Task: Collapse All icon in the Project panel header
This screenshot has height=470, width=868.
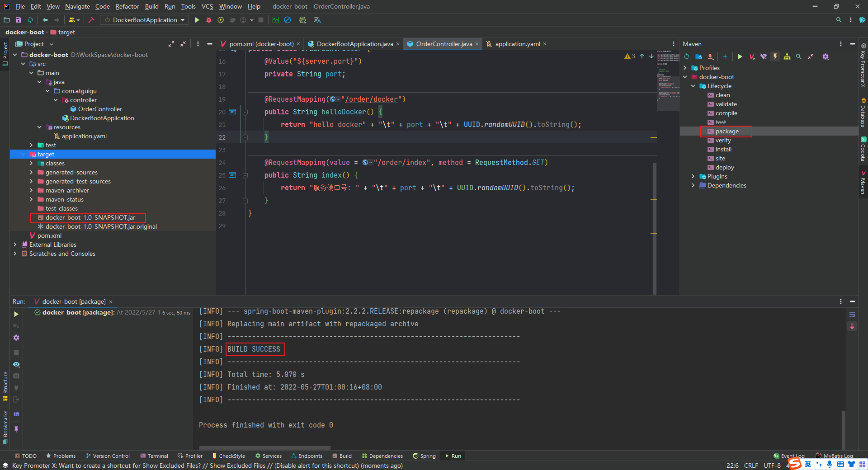Action: 183,44
